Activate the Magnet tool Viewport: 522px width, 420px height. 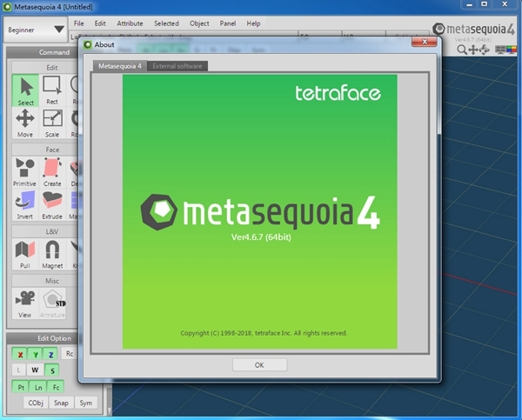pyautogui.click(x=52, y=254)
